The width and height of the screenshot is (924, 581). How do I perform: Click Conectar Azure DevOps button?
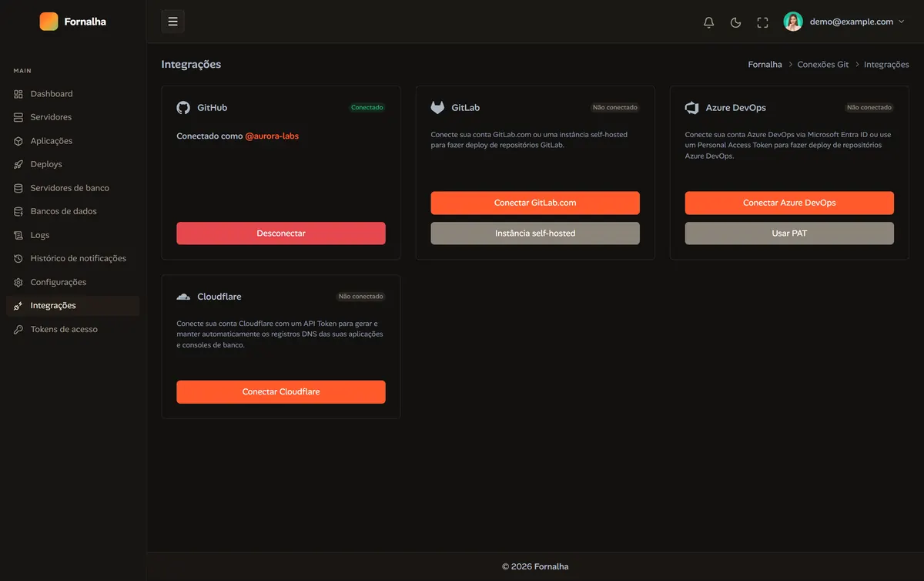click(789, 203)
